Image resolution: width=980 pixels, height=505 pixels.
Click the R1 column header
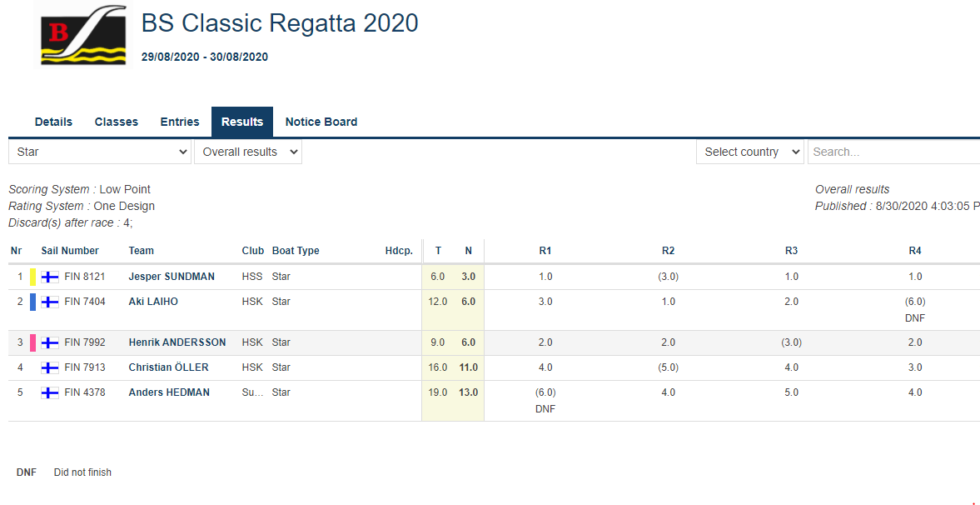coord(545,251)
